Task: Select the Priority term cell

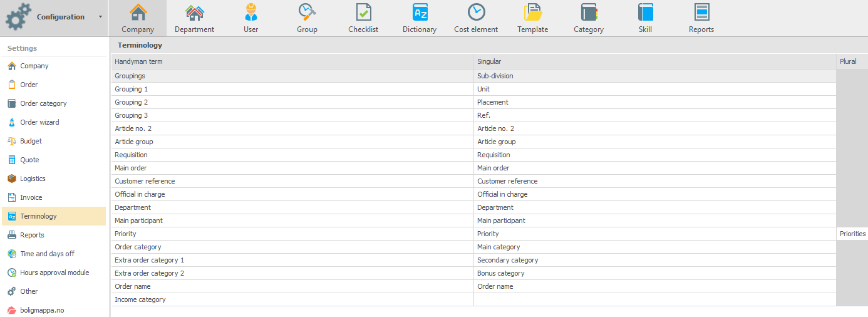Action: (292, 234)
